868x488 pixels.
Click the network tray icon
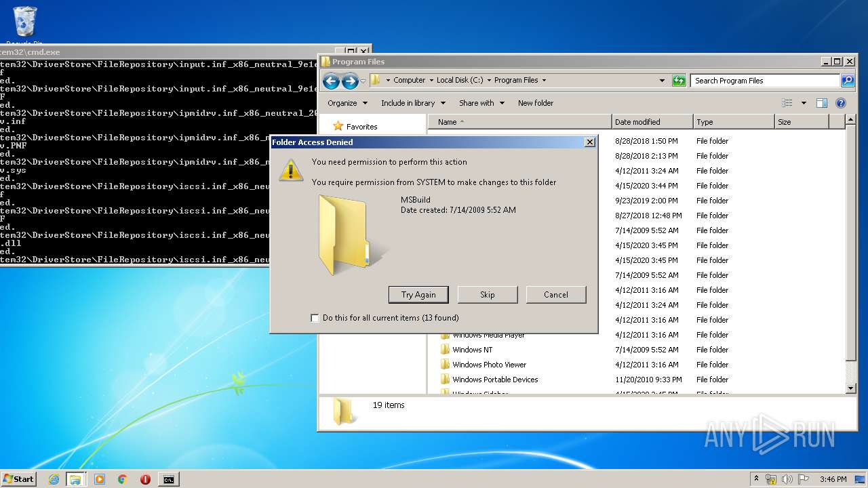(x=771, y=479)
